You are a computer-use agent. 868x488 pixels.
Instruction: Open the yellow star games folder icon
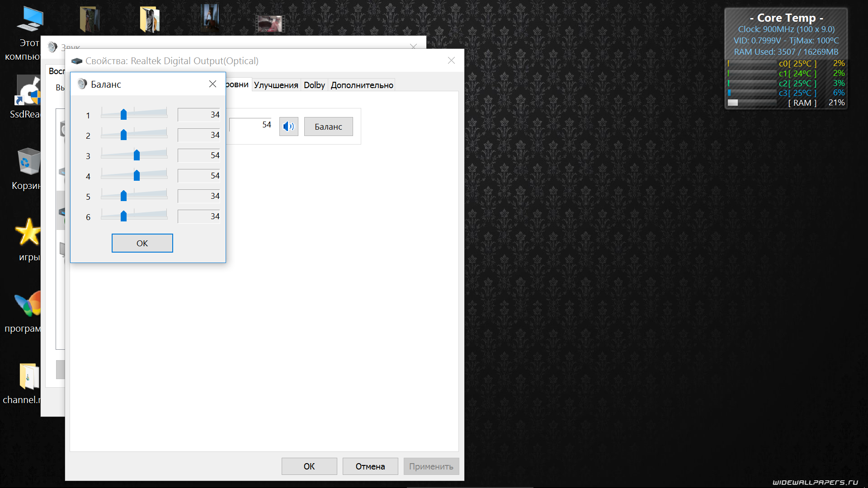[28, 232]
